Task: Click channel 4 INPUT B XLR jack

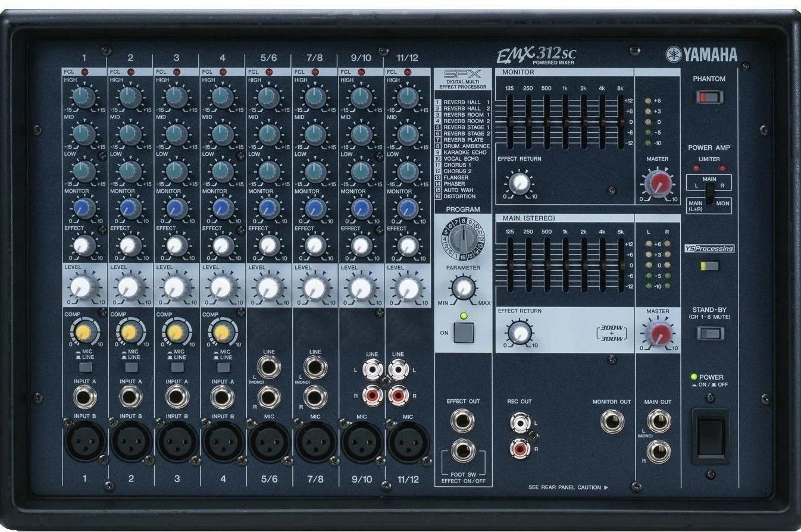Action: click(223, 441)
